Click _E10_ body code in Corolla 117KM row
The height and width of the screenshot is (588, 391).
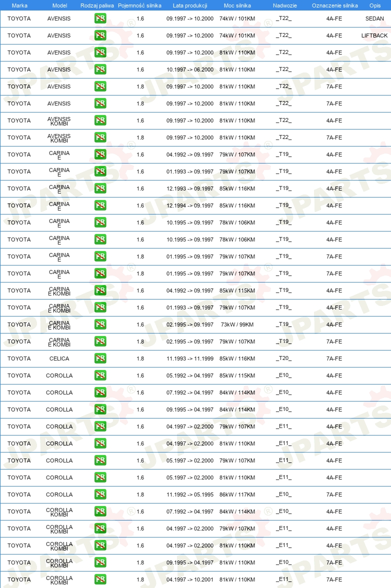(x=284, y=494)
